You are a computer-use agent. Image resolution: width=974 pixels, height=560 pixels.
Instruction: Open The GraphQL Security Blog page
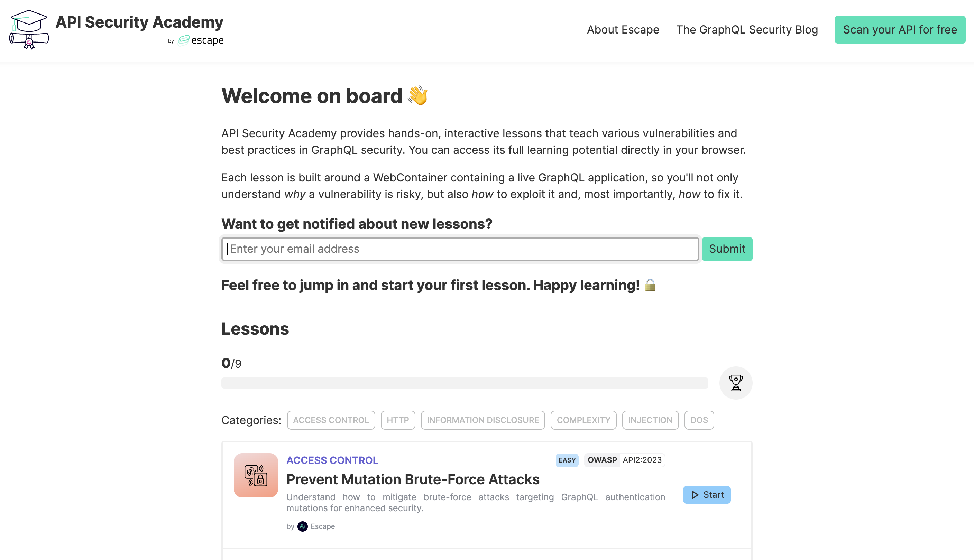pyautogui.click(x=747, y=30)
